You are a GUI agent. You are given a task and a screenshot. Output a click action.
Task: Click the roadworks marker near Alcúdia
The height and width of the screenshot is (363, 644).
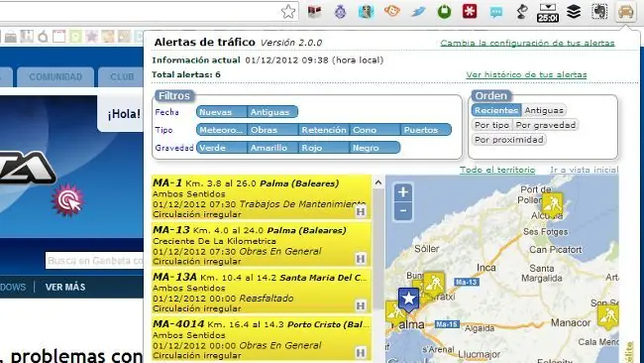tap(552, 203)
